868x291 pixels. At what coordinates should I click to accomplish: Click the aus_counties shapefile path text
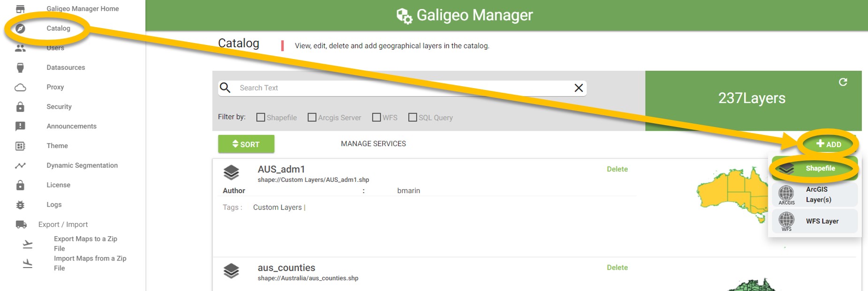pyautogui.click(x=308, y=278)
